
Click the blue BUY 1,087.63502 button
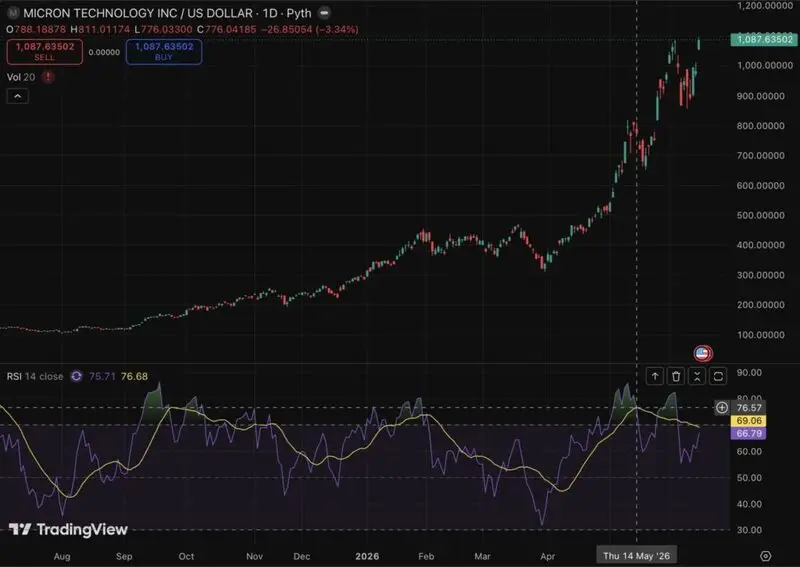[164, 52]
